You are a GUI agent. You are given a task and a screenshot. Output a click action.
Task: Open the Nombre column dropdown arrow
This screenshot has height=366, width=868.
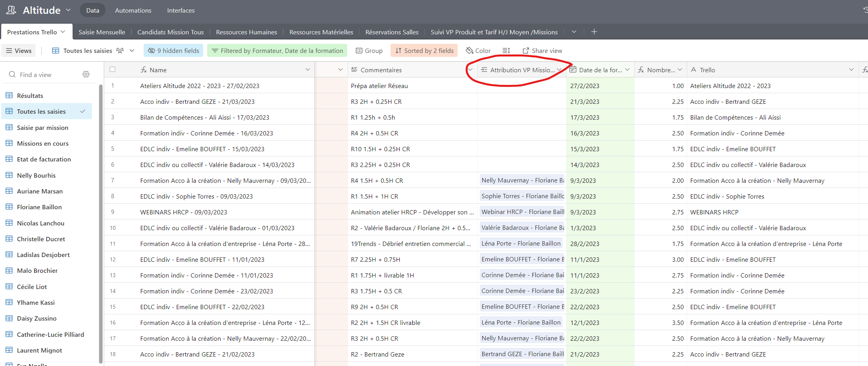click(x=680, y=69)
